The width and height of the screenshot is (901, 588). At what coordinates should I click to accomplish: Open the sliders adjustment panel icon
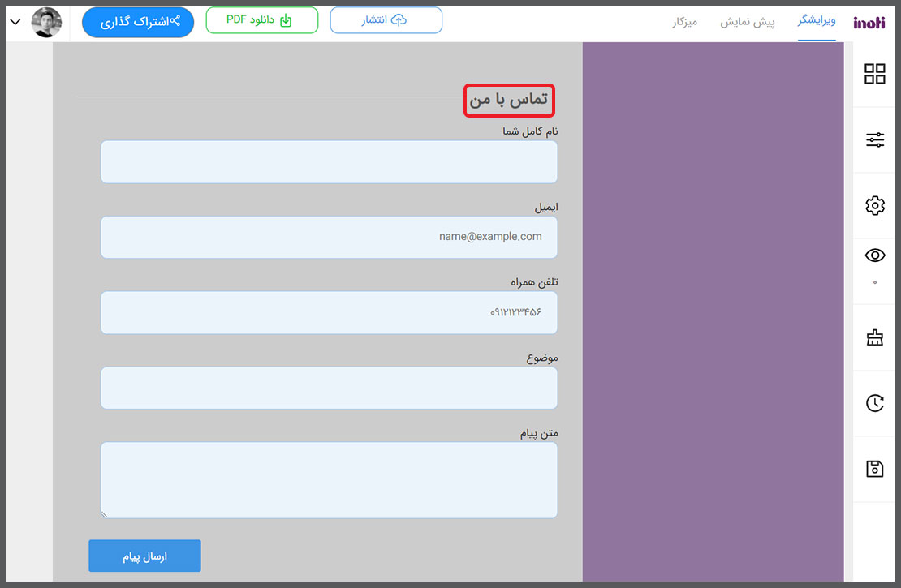pos(874,140)
